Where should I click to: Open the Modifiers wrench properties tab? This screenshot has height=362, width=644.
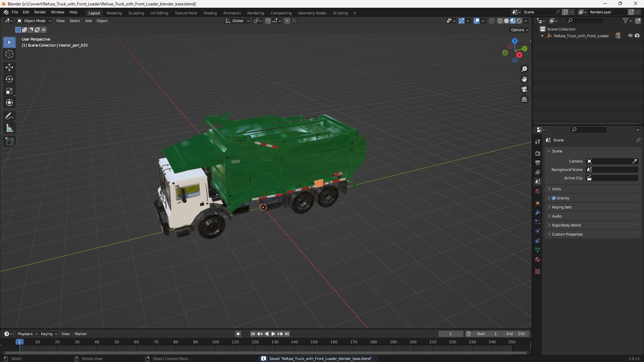(x=538, y=213)
